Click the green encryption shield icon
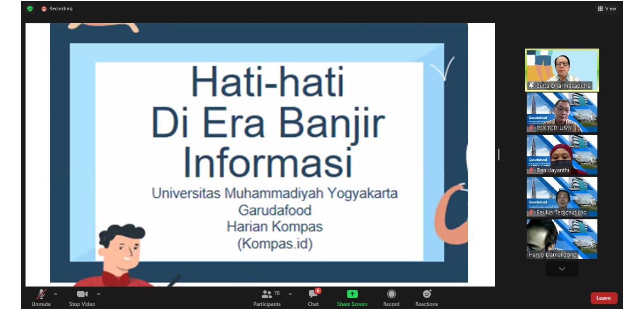 coord(30,8)
